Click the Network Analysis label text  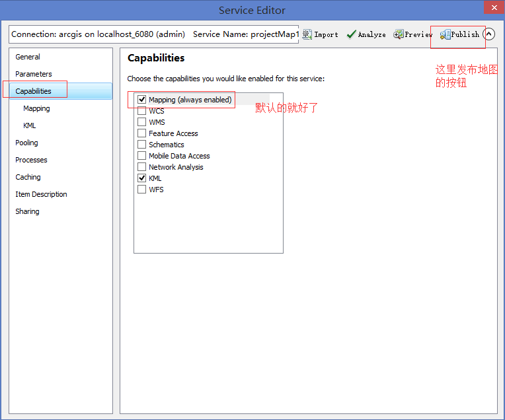(176, 167)
